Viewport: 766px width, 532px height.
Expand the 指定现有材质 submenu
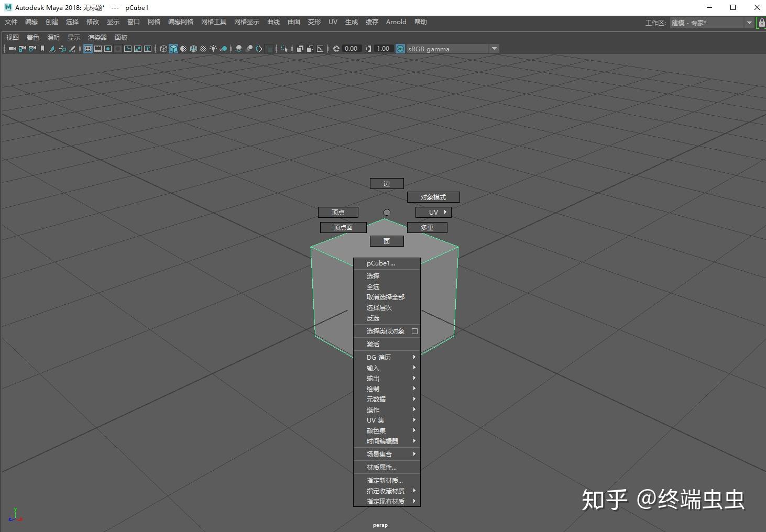pyautogui.click(x=413, y=501)
